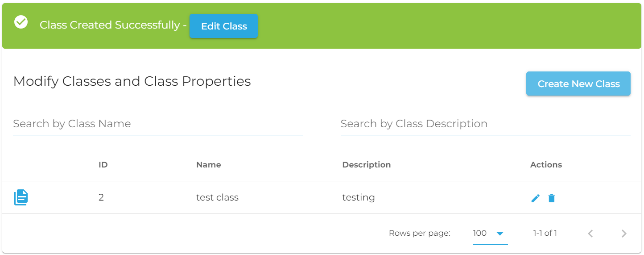Screen dimensions: 644x255
Task: Go to the previous page chevron
Action: (x=590, y=233)
